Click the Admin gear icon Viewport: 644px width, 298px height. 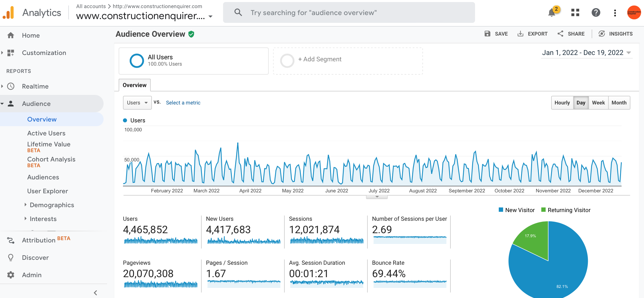pyautogui.click(x=11, y=275)
